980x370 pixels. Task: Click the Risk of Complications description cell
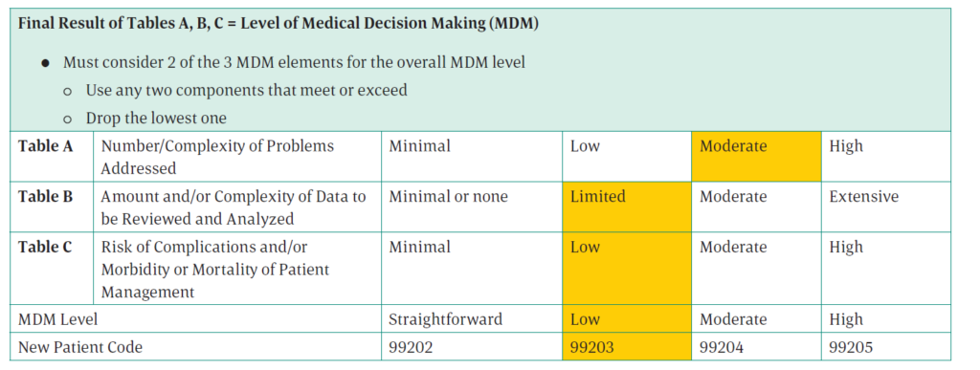(237, 269)
